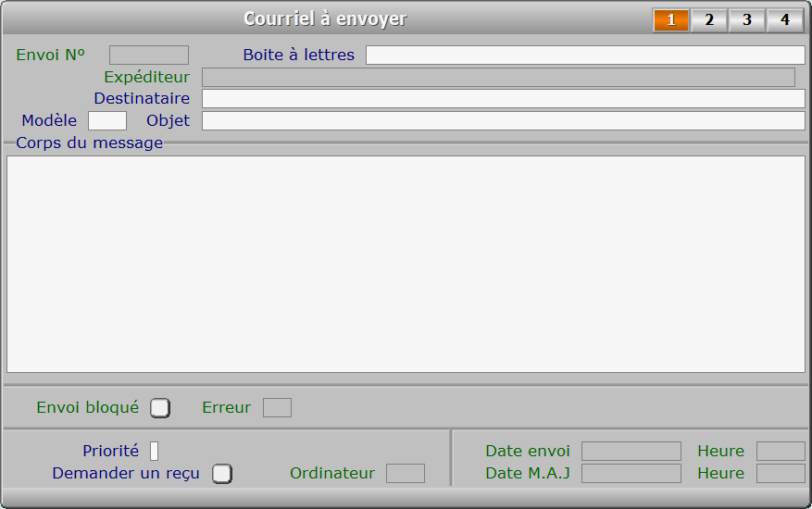Focus the Modèle input box
Image resolution: width=812 pixels, height=509 pixels.
tap(107, 120)
